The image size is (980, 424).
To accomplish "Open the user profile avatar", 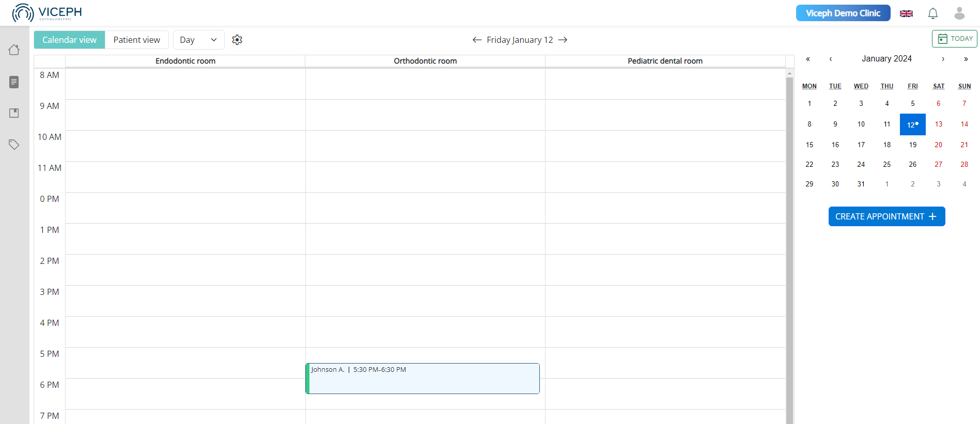I will pyautogui.click(x=959, y=13).
